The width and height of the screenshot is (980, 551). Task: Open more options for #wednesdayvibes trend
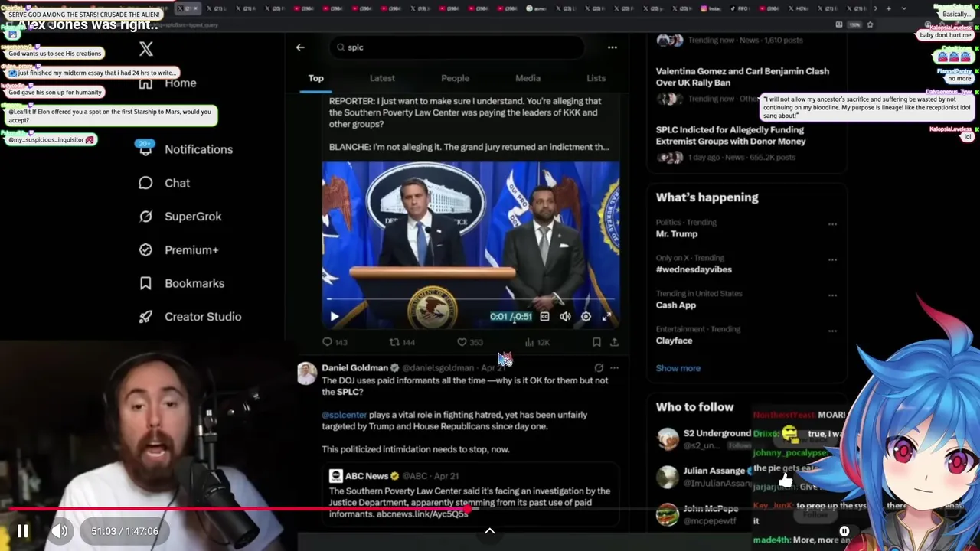point(832,259)
